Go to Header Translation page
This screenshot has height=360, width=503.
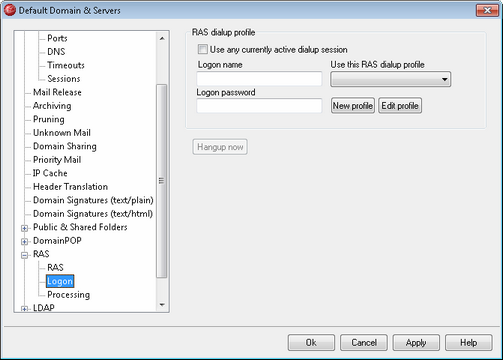point(70,187)
